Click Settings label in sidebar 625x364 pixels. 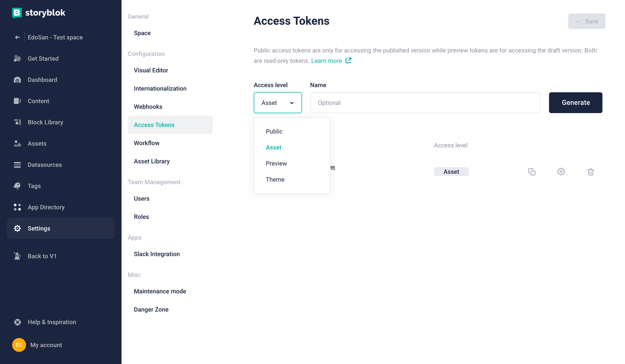pos(39,229)
